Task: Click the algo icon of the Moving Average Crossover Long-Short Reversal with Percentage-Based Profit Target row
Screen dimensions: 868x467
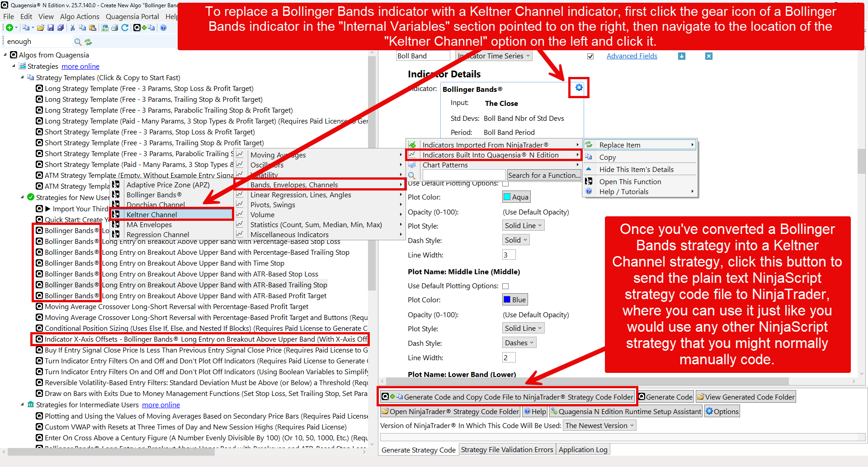Action: (39, 306)
